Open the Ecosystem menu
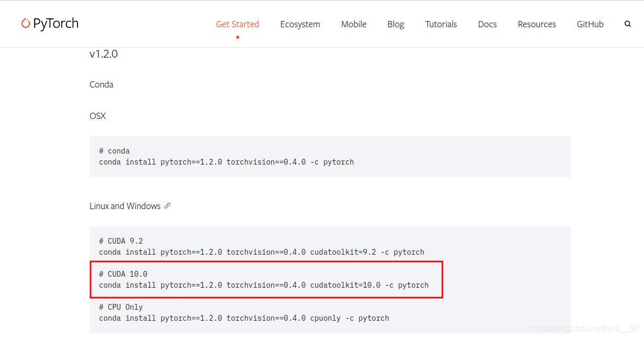The width and height of the screenshot is (644, 338). pos(300,24)
